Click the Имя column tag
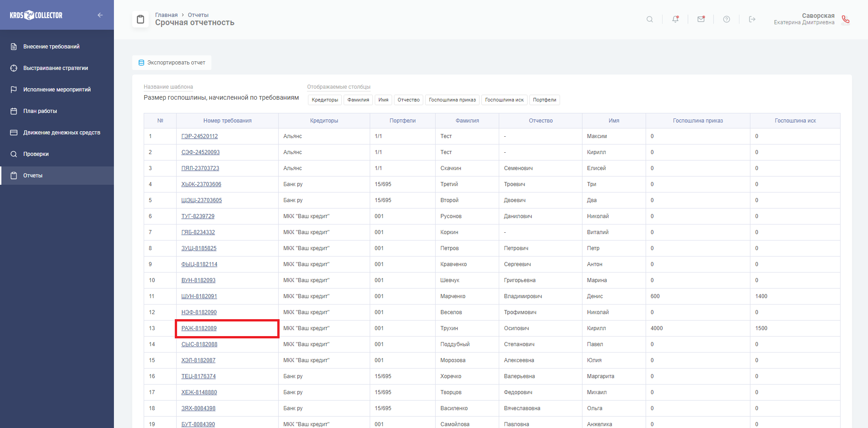The image size is (868, 428). [383, 100]
